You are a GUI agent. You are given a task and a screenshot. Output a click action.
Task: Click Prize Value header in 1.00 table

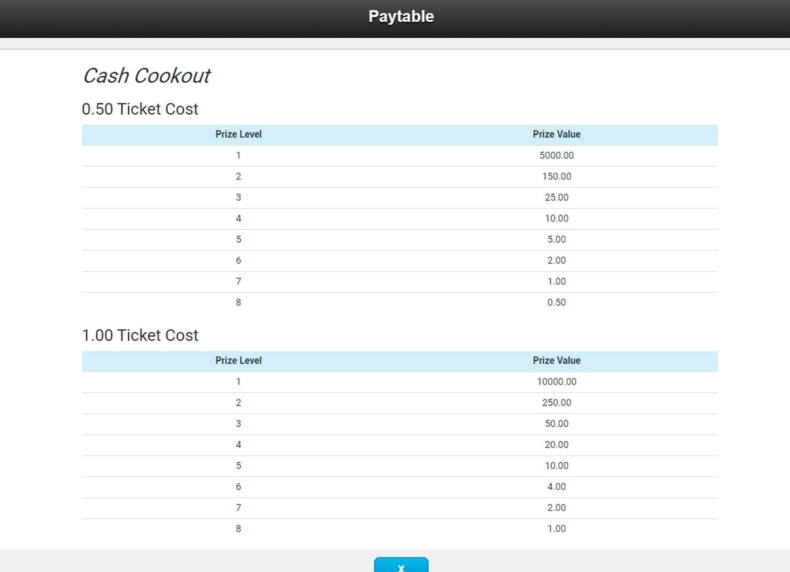click(x=556, y=360)
